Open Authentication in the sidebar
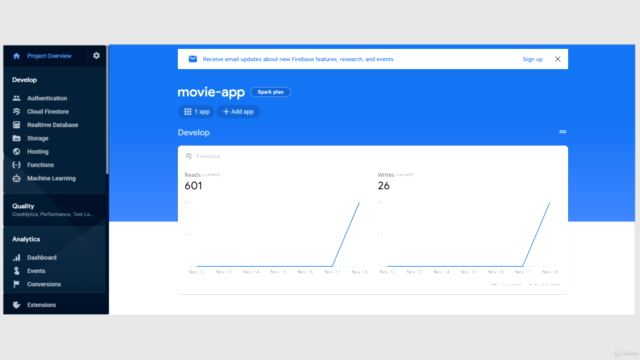This screenshot has width=640, height=360. [x=47, y=98]
